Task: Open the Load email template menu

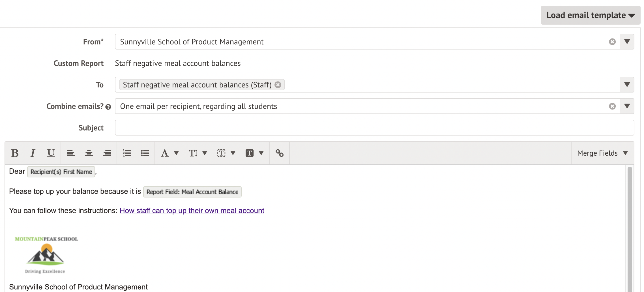Action: tap(590, 15)
